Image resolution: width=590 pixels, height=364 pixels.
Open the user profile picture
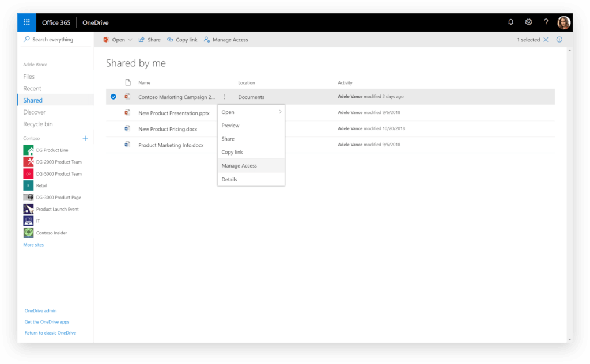tap(563, 22)
